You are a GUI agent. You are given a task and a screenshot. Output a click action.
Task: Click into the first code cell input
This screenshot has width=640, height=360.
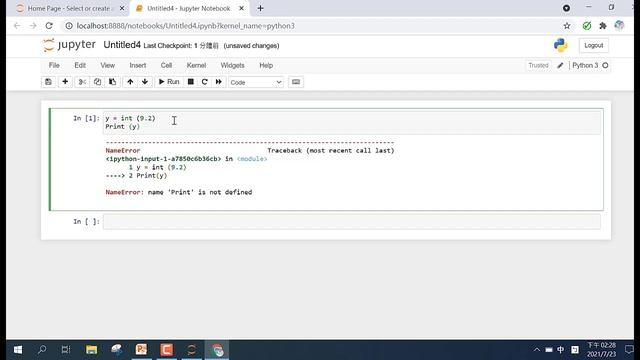[351, 122]
